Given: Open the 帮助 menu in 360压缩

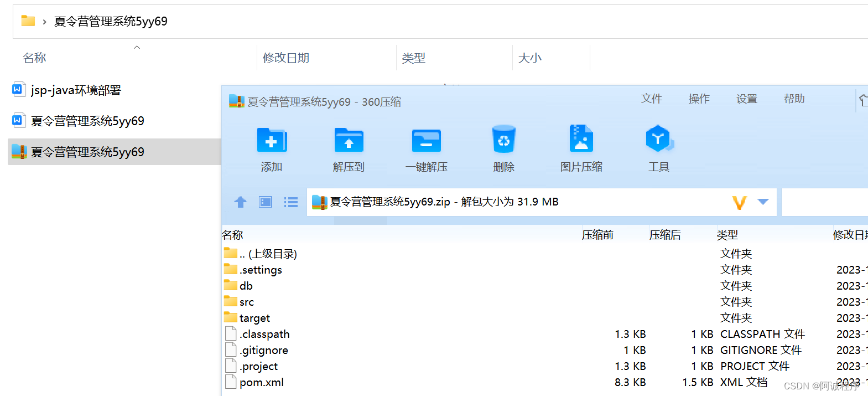Looking at the screenshot, I should coord(794,99).
